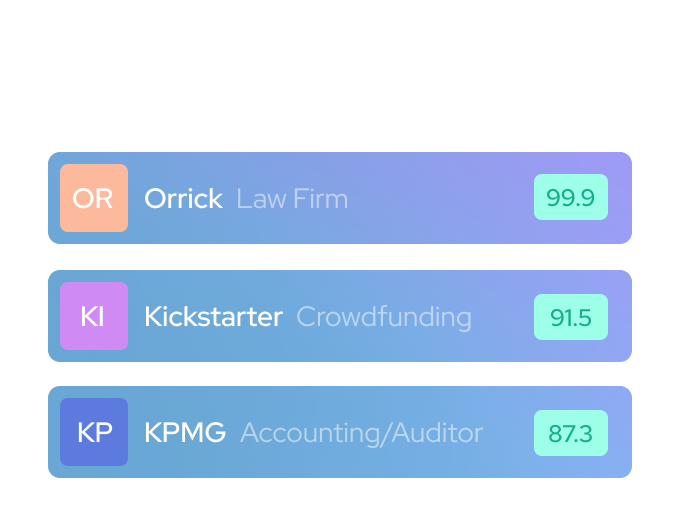Click the blank white area above Orrick row

click(340, 80)
